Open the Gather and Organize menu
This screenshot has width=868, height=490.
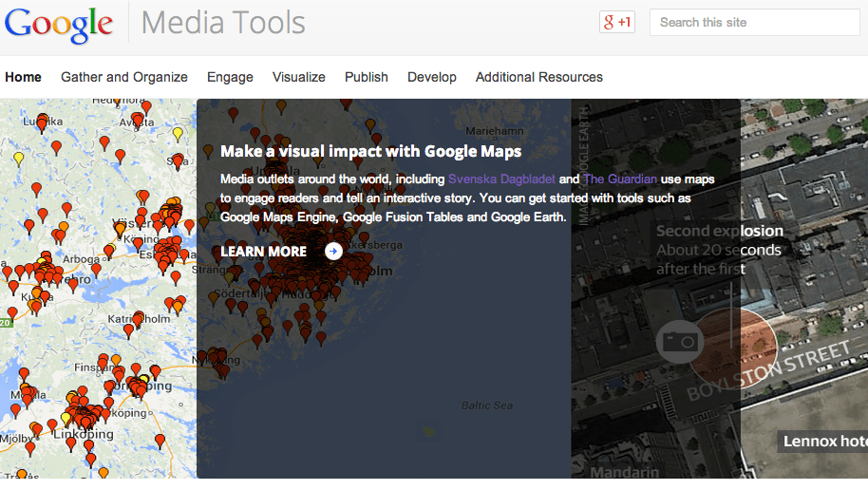tap(124, 77)
